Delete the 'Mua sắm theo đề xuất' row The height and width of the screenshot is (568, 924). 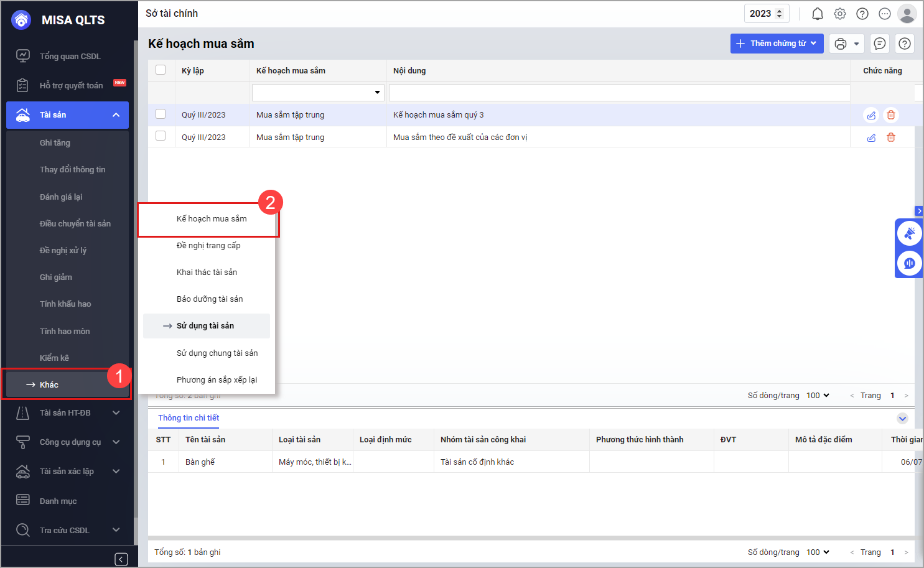coord(890,137)
